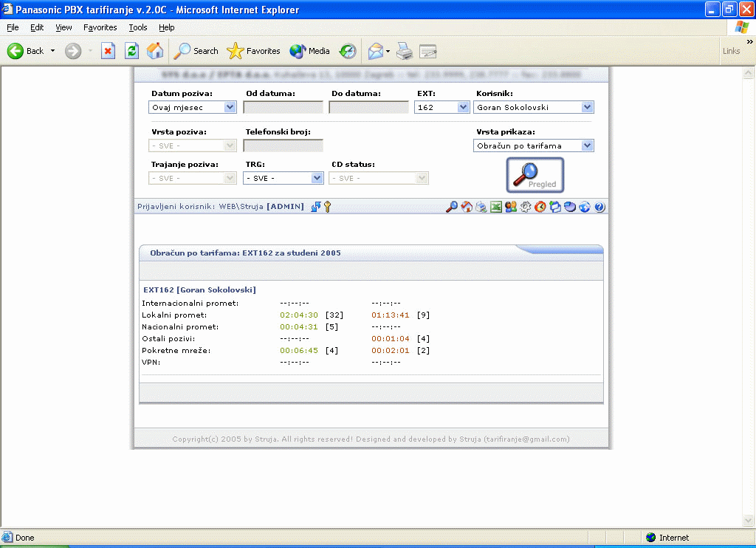Expand the Vrsta prikaza dropdown
756x548 pixels.
click(x=587, y=145)
